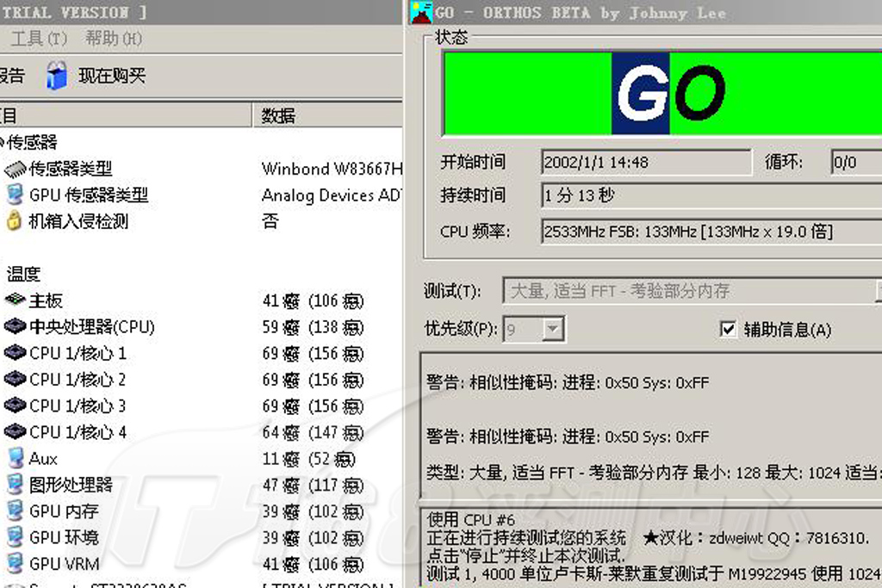Toggle the 辅助信息(A) checkbox
The height and width of the screenshot is (588, 882).
click(x=728, y=329)
